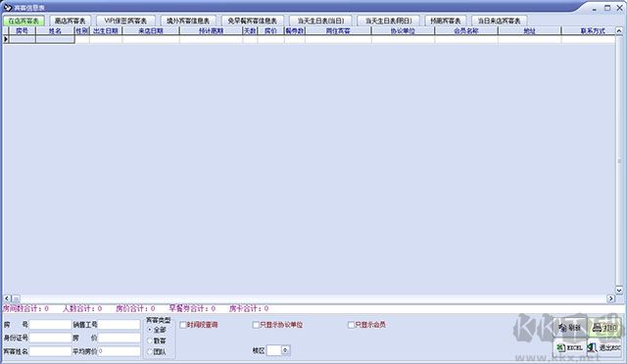Export the guest list via EXCEL icon
Screen dimensions: 627x364
click(x=561, y=348)
